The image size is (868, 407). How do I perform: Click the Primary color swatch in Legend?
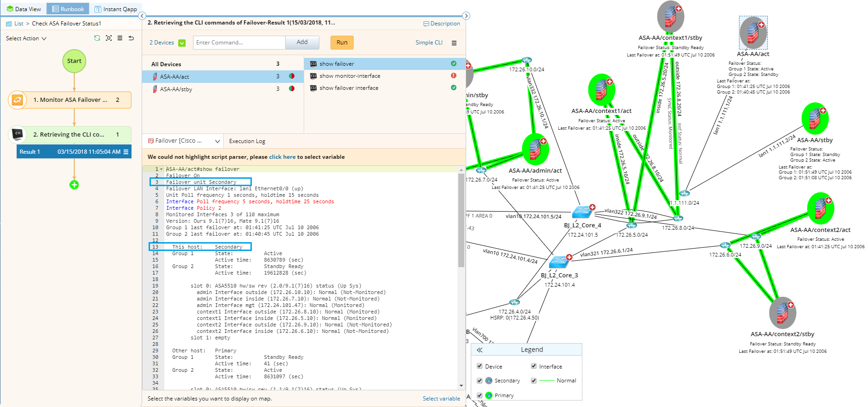[x=488, y=395]
